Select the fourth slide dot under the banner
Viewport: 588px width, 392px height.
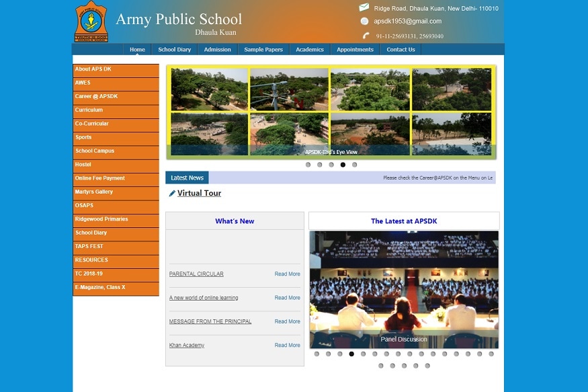click(x=343, y=164)
